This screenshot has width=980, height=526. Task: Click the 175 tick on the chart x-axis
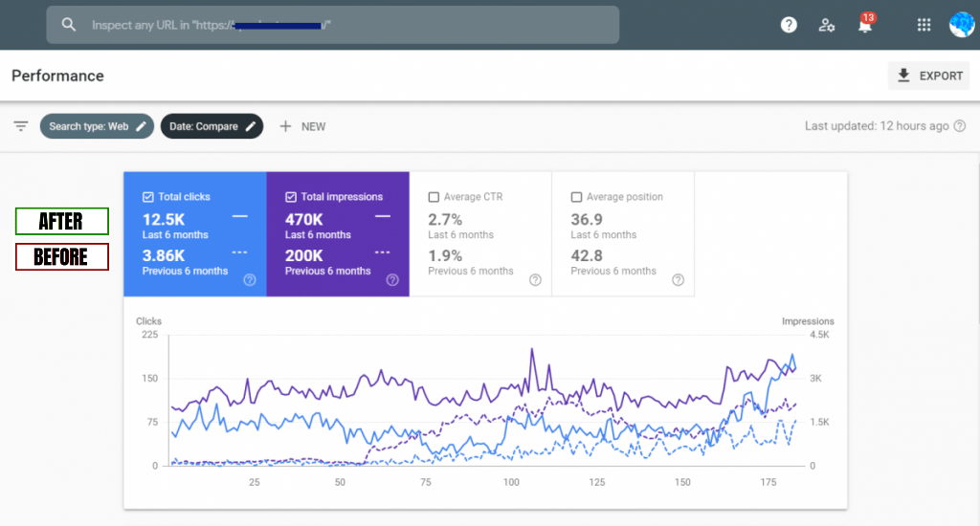pos(768,482)
